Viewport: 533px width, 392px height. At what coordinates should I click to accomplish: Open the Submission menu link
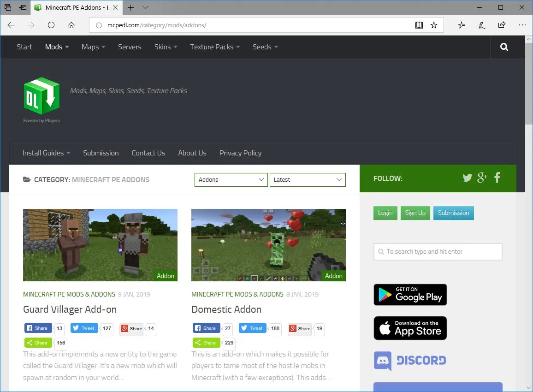tap(101, 153)
